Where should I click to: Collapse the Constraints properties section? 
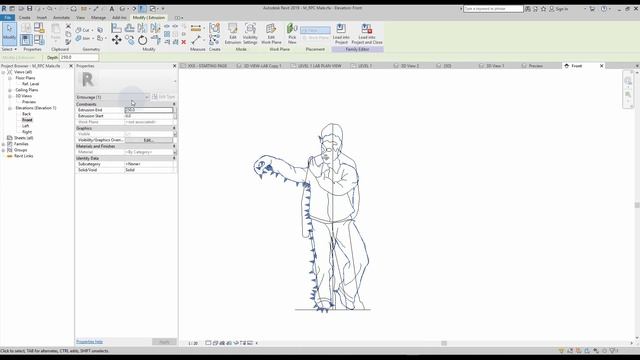[174, 104]
